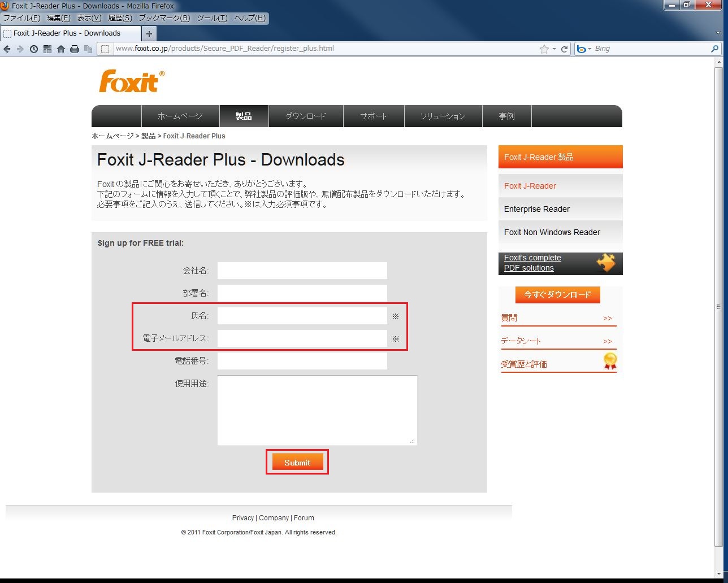Viewport: 728px width, 583px height.
Task: Open URL history dropdown next to star
Action: click(x=554, y=49)
